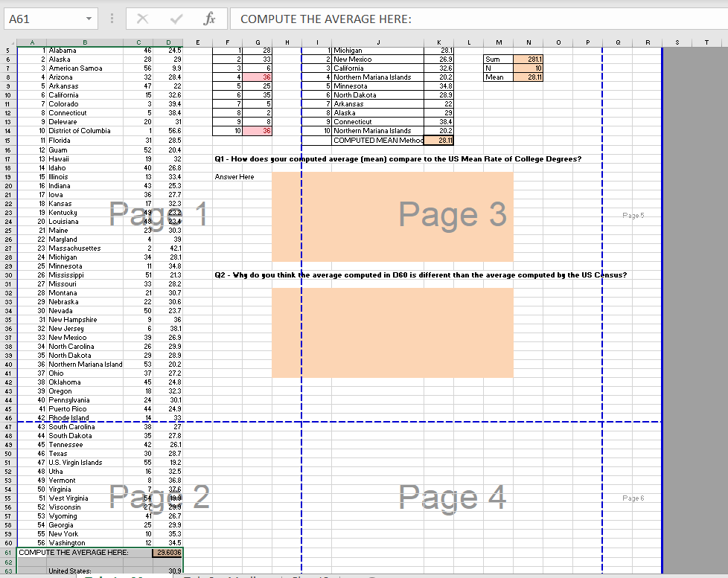Select column B header
Image resolution: width=728 pixels, height=578 pixels.
coord(85,42)
